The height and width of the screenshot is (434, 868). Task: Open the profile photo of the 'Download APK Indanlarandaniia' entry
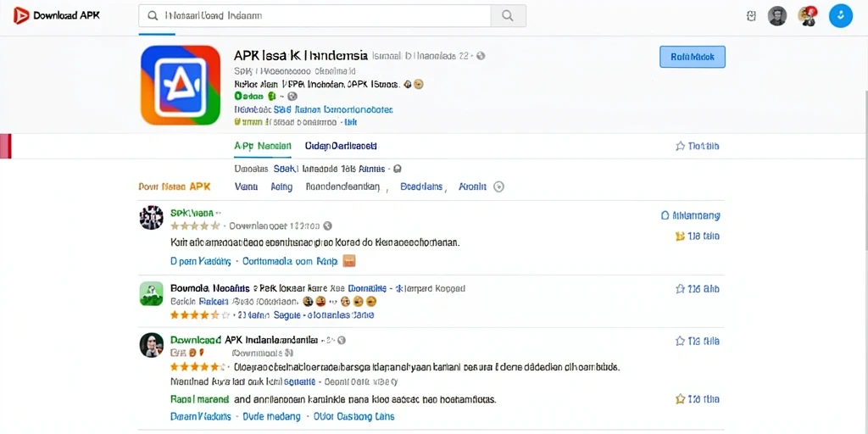151,345
